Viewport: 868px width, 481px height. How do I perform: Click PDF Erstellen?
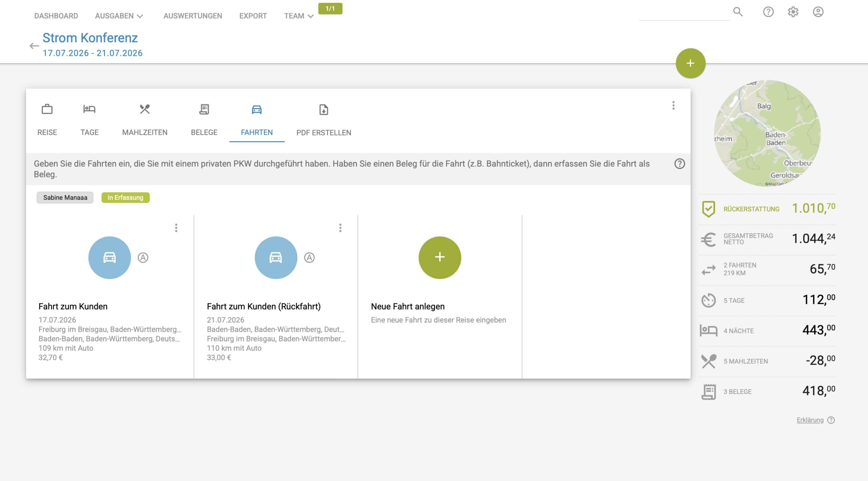(x=324, y=119)
